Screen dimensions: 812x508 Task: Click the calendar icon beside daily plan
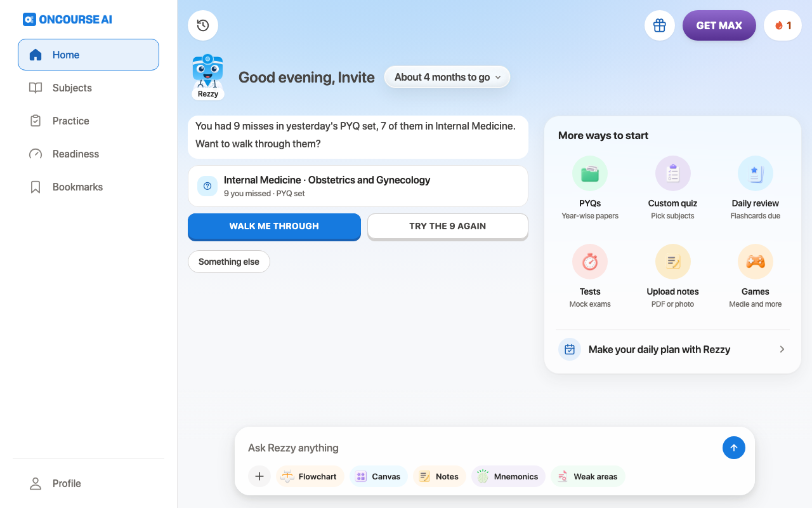pyautogui.click(x=570, y=349)
